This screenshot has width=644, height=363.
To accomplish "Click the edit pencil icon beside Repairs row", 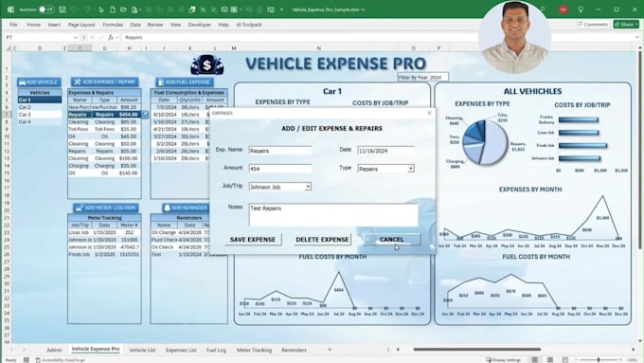I will click(x=145, y=115).
